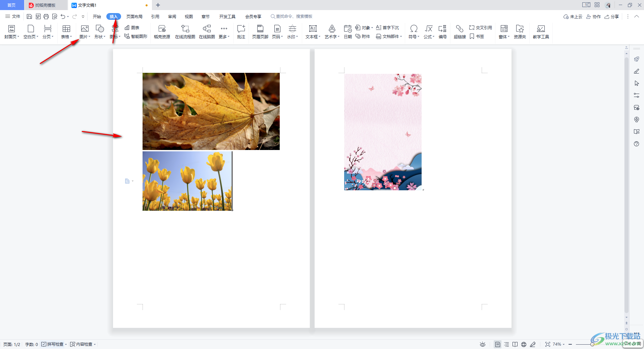Viewport: 644px width, 349px height.
Task: Click the Export to PDF icon
Action: 38,16
